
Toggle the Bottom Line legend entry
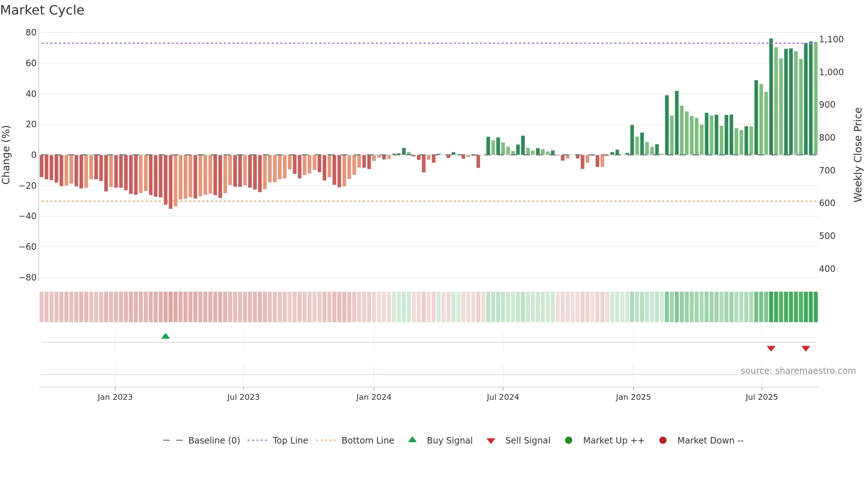355,440
